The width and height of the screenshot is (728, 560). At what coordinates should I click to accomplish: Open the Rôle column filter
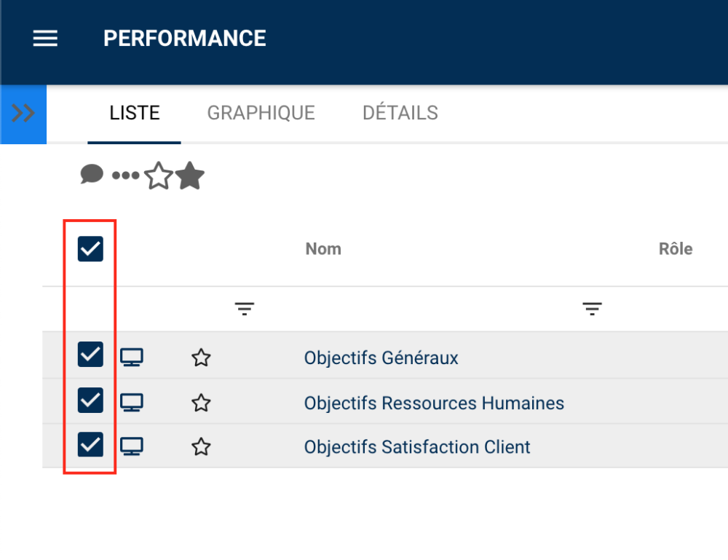tap(593, 309)
